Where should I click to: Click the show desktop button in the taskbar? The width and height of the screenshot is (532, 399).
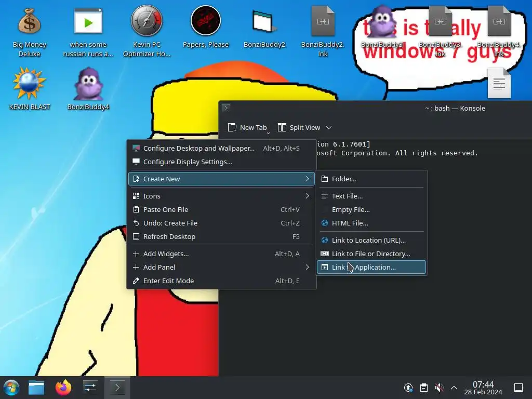518,388
